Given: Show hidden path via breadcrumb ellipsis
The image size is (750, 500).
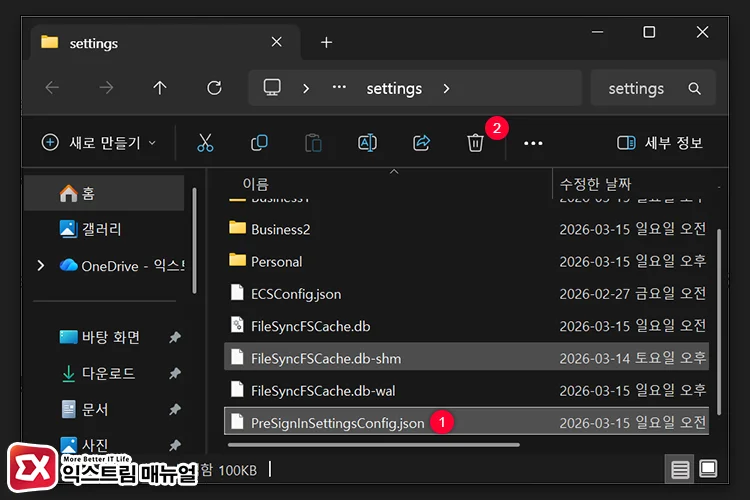Looking at the screenshot, I should click(x=339, y=87).
